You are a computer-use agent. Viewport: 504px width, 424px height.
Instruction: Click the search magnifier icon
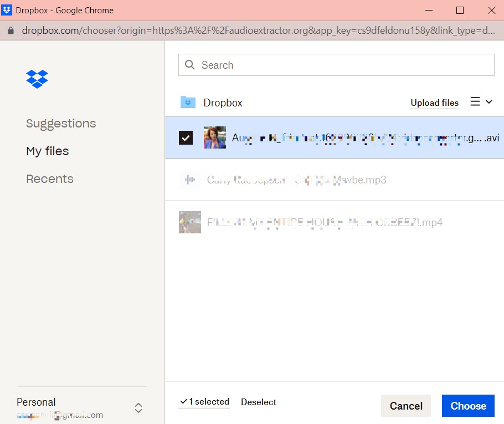189,65
